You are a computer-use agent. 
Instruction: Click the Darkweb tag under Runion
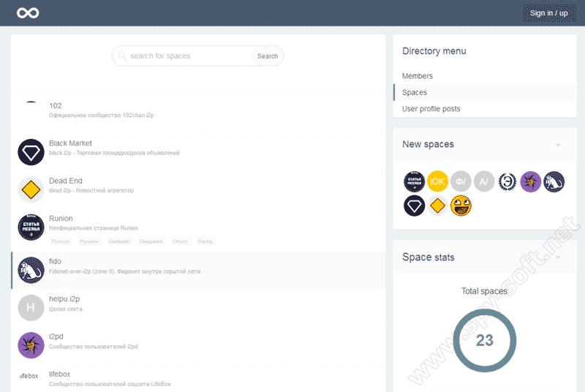119,241
